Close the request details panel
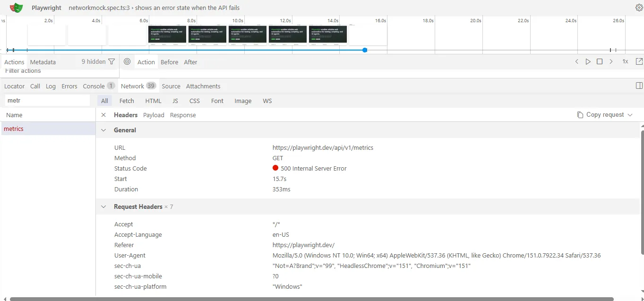The height and width of the screenshot is (301, 644). coord(103,115)
